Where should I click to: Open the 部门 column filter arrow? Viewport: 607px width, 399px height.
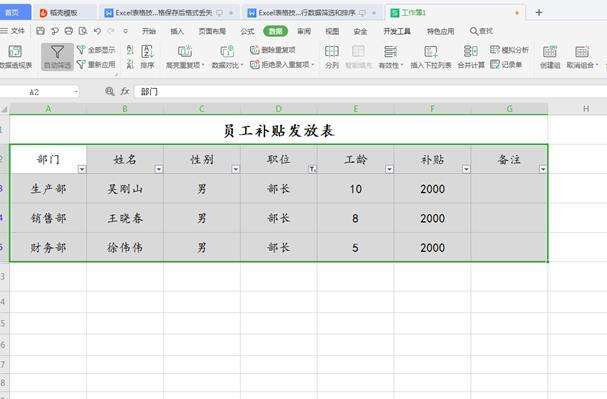point(82,169)
